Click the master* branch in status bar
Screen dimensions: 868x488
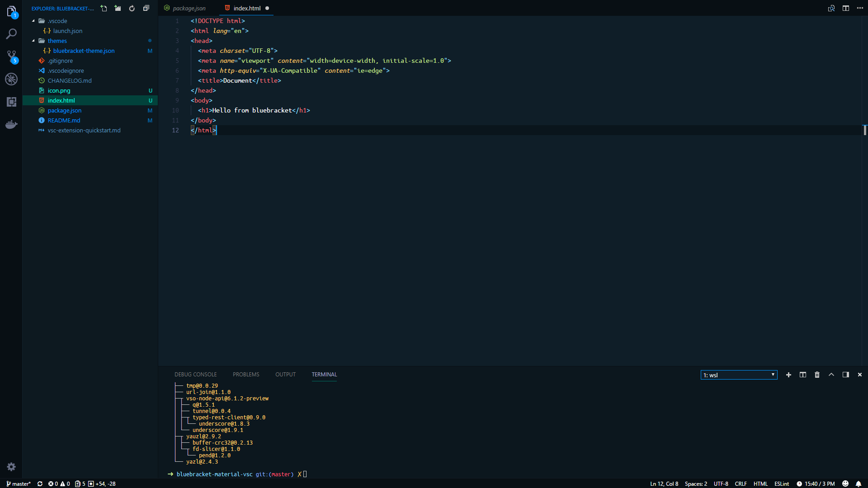pos(19,483)
